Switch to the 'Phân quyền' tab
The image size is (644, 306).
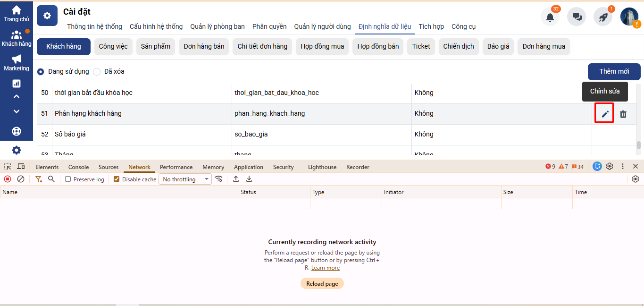(269, 26)
